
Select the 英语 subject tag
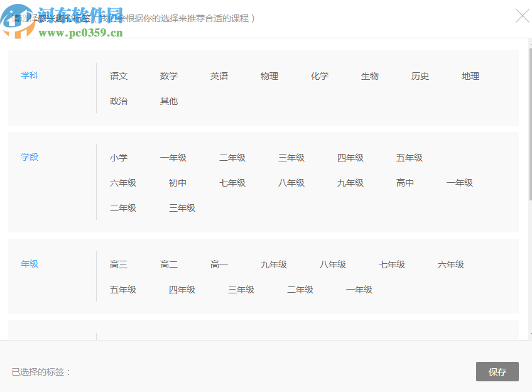[219, 75]
